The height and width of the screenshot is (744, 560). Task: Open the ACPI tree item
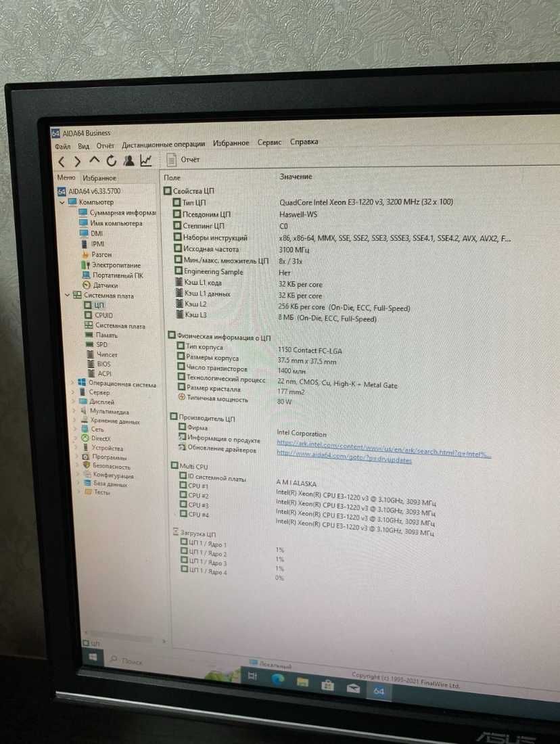99,373
